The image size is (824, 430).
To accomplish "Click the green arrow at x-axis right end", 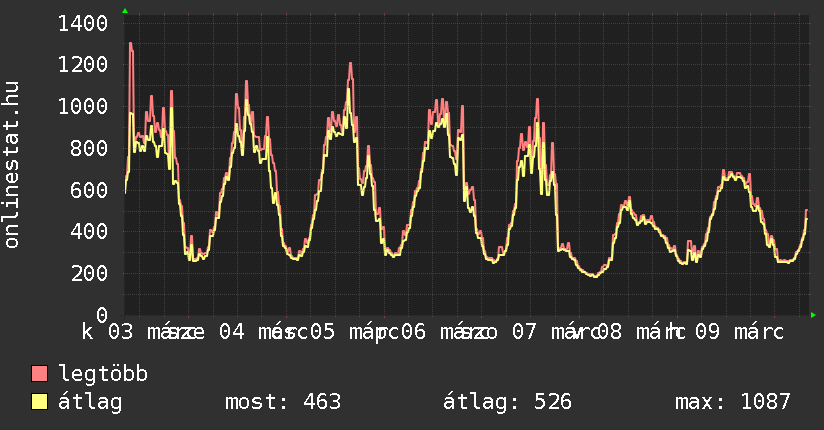I will click(814, 315).
